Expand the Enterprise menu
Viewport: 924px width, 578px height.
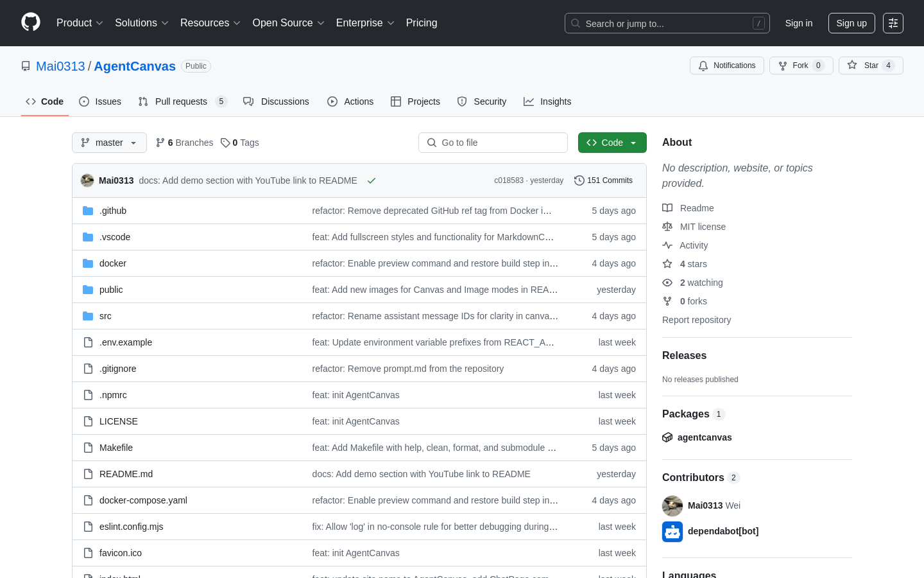tap(365, 23)
